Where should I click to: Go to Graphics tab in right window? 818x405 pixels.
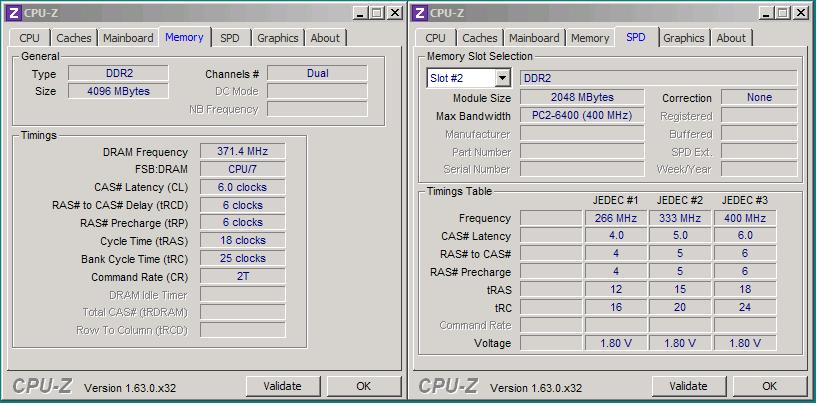click(684, 38)
